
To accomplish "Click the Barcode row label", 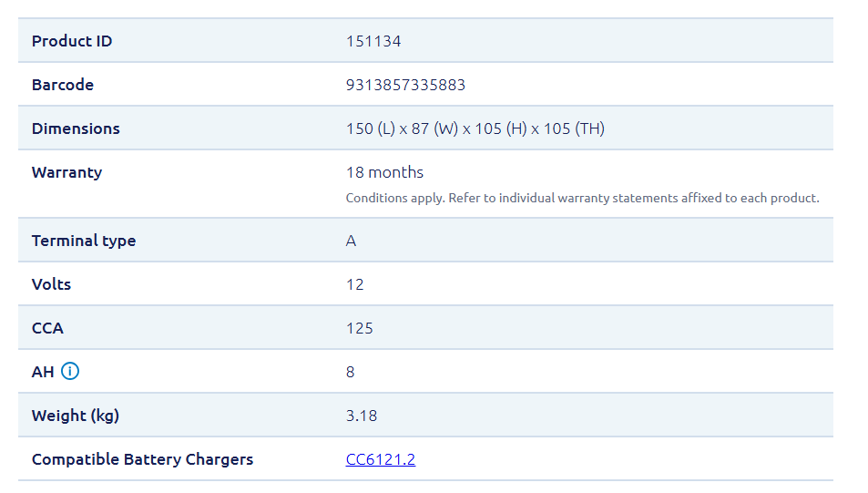I will [x=63, y=85].
